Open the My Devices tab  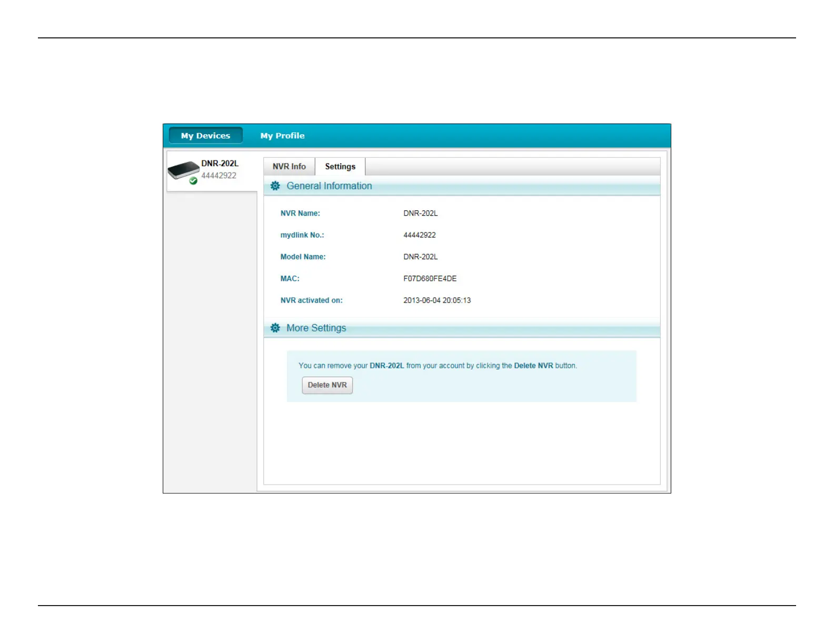pyautogui.click(x=205, y=135)
